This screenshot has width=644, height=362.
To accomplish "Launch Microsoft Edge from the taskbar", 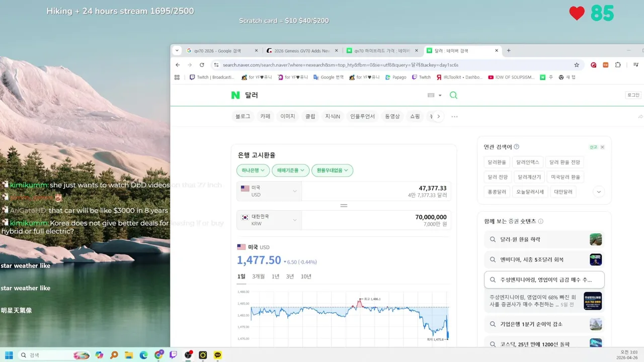I will 144,355.
